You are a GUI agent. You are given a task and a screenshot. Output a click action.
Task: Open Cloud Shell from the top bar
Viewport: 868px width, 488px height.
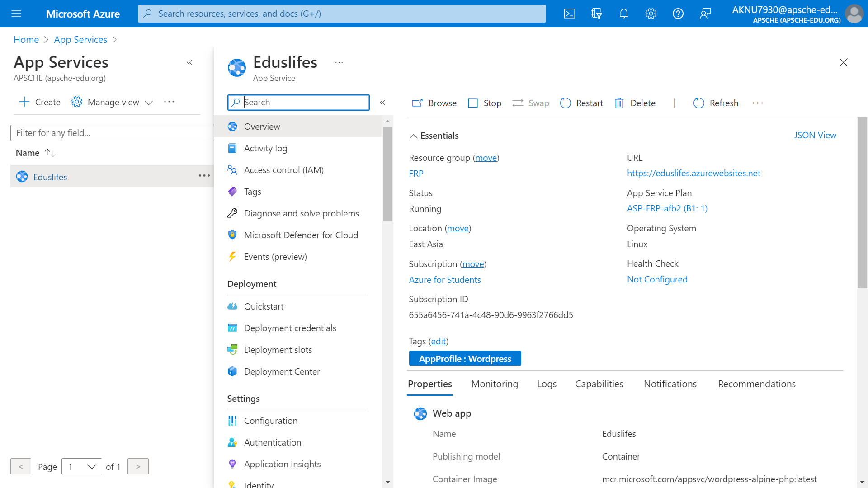(570, 14)
